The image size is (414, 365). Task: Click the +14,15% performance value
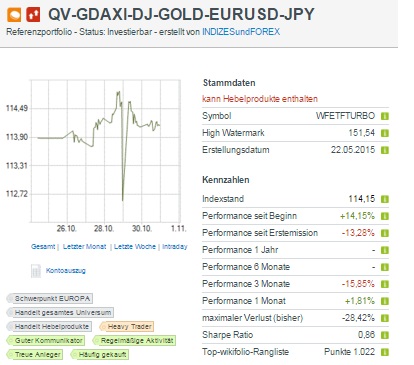pos(357,216)
